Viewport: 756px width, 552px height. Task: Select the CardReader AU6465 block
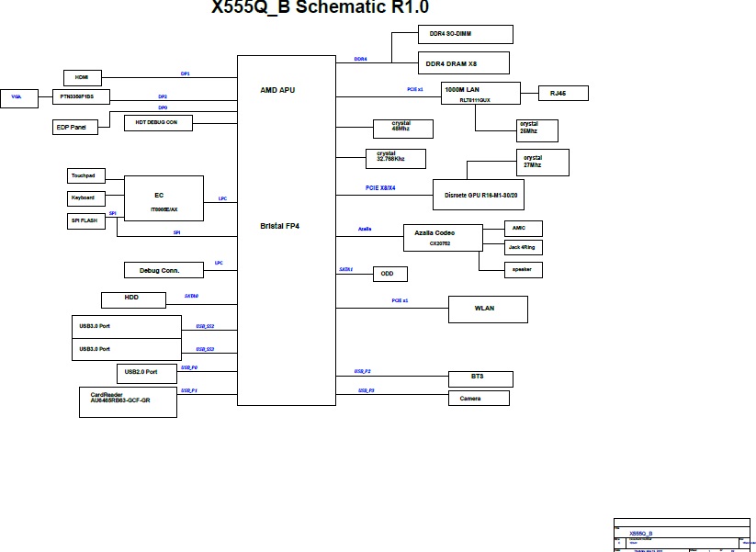128,402
